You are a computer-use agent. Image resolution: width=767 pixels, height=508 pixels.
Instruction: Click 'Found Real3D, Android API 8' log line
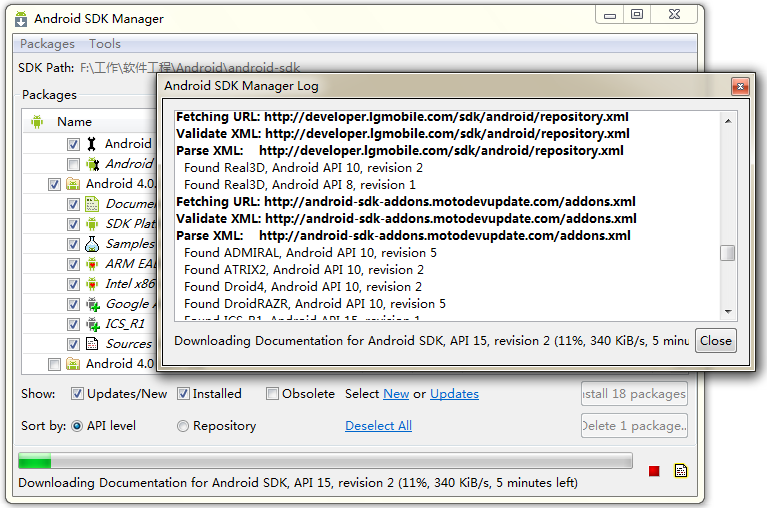(x=300, y=185)
